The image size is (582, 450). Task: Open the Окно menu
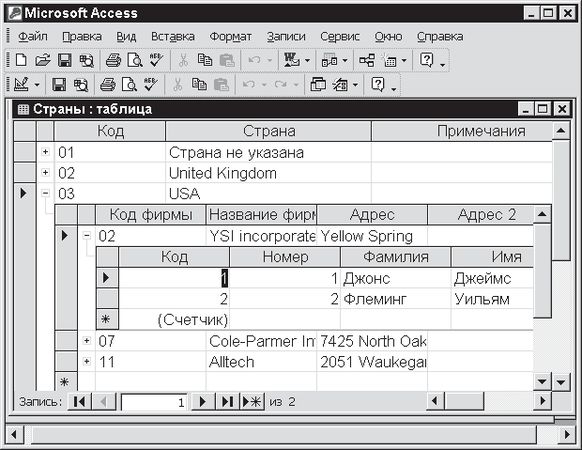pos(388,36)
